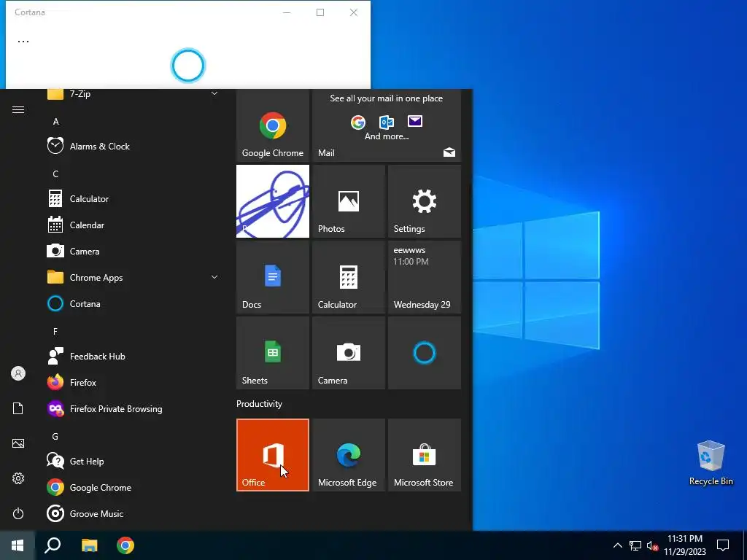Image resolution: width=747 pixels, height=560 pixels.
Task: Open Documents from Start sidebar
Action: tap(18, 408)
